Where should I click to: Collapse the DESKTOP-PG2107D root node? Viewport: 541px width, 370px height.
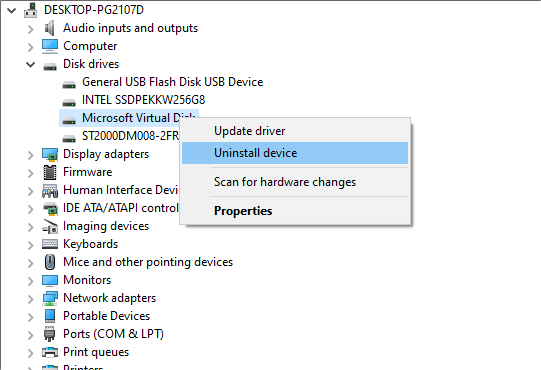click(11, 10)
